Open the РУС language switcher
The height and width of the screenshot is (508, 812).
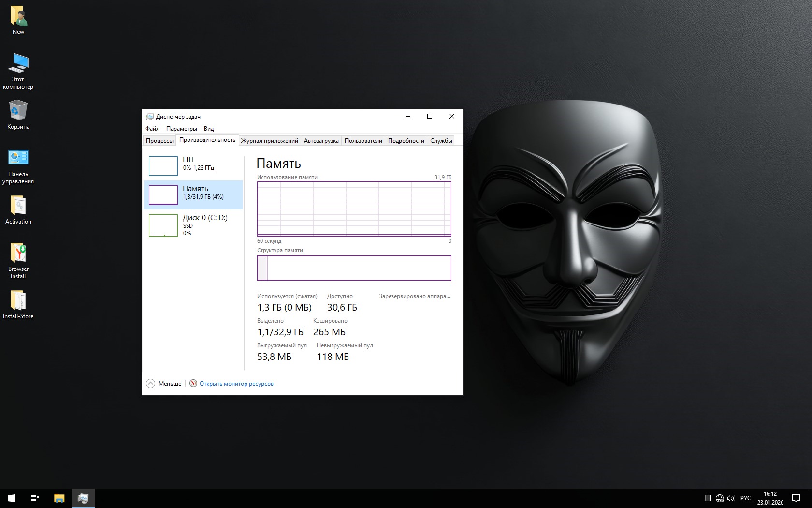pyautogui.click(x=746, y=498)
